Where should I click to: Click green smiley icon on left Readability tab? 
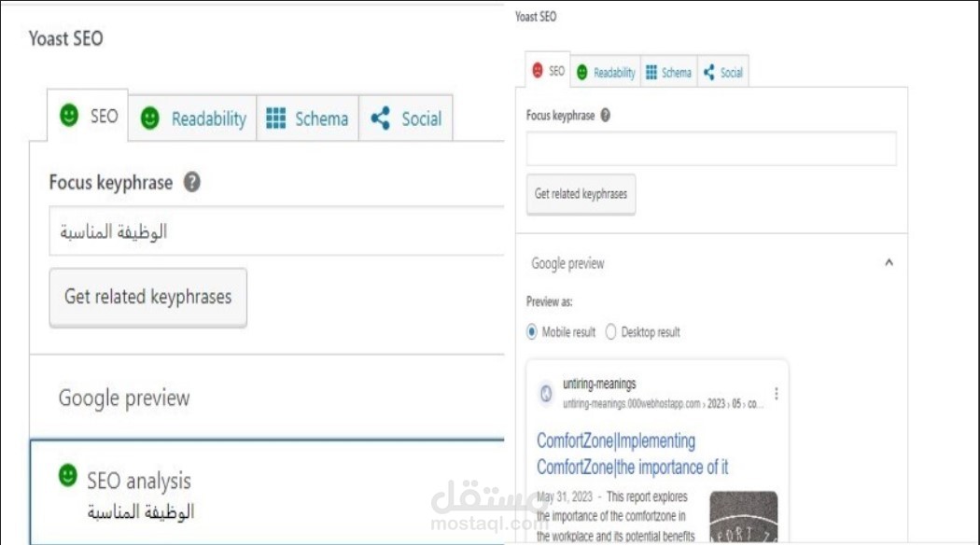pyautogui.click(x=149, y=119)
